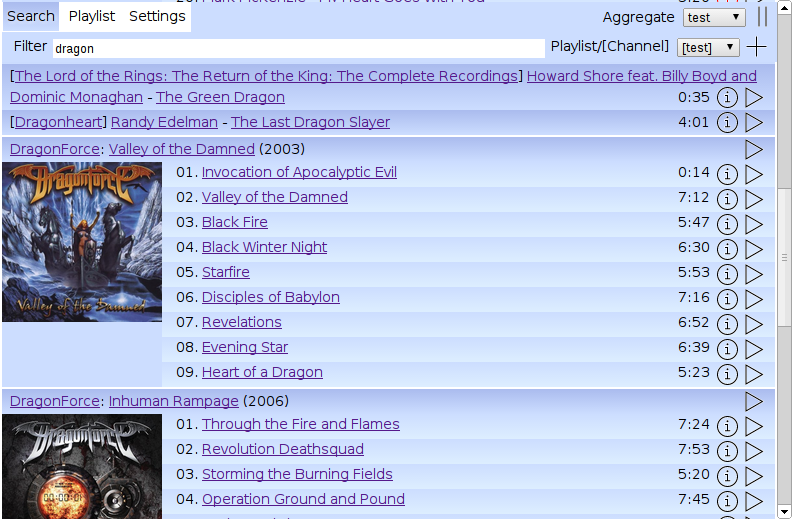
Task: Open info for Invocation of Apocalyptic Evil
Action: click(727, 174)
